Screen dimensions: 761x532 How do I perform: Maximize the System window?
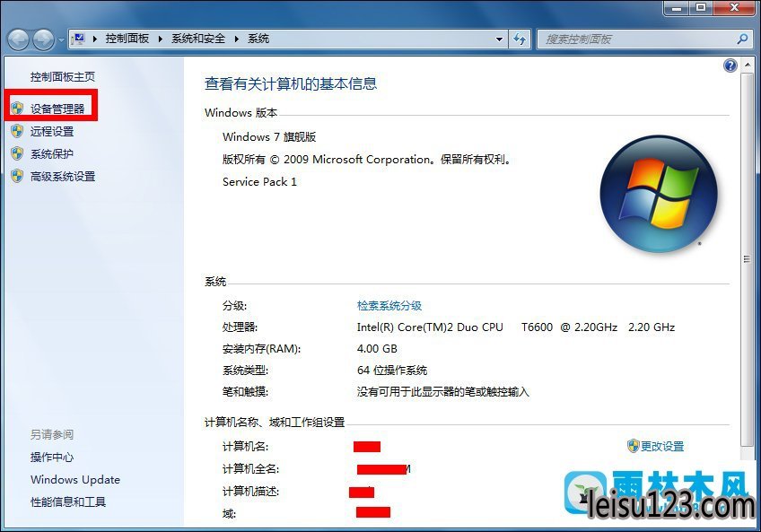pyautogui.click(x=701, y=8)
